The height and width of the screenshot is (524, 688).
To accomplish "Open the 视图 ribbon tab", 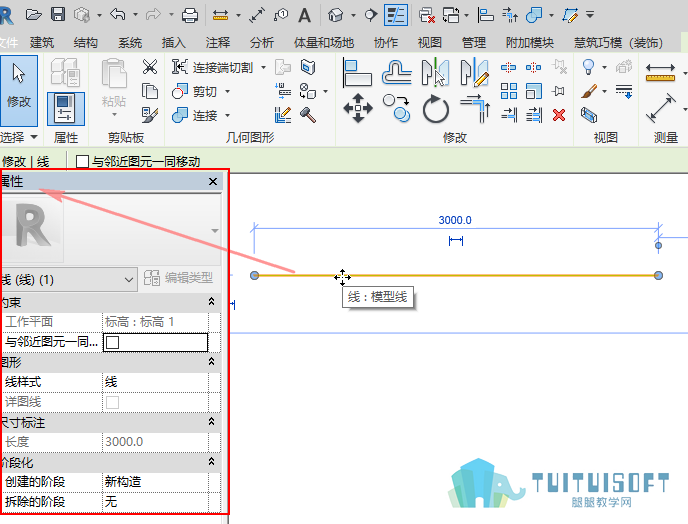I will coord(430,43).
